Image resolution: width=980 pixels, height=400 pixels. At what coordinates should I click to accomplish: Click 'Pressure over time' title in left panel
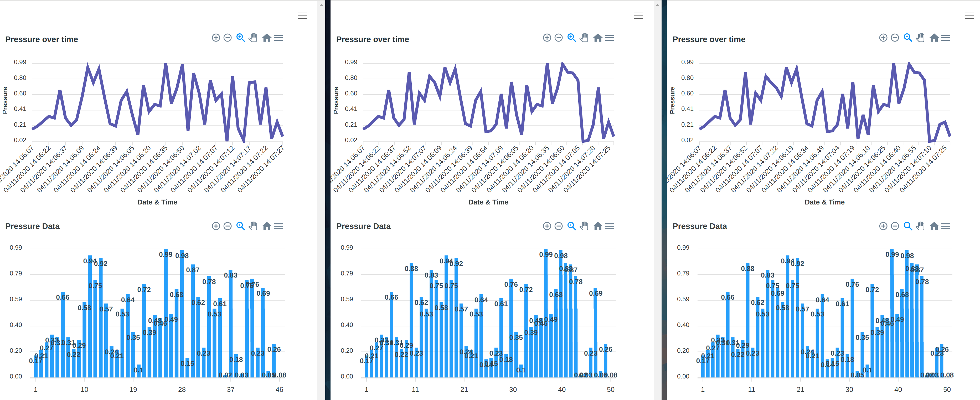tap(42, 39)
